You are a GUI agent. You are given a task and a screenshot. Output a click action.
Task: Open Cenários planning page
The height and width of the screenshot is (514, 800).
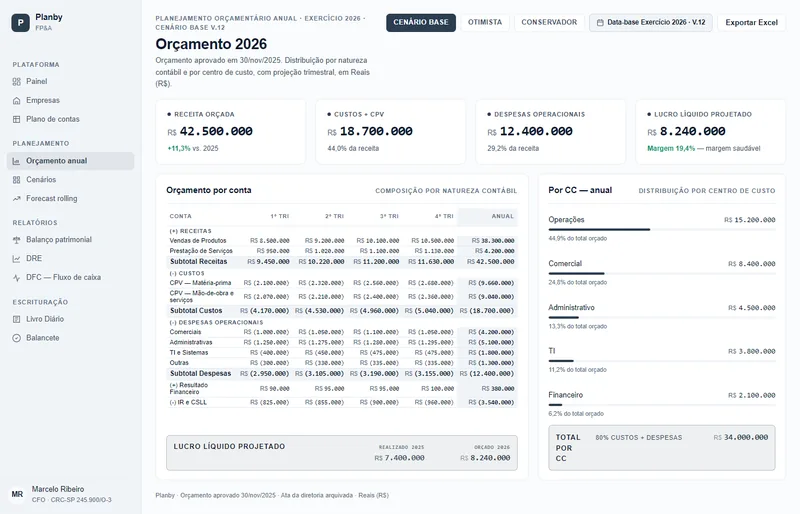pyautogui.click(x=70, y=180)
